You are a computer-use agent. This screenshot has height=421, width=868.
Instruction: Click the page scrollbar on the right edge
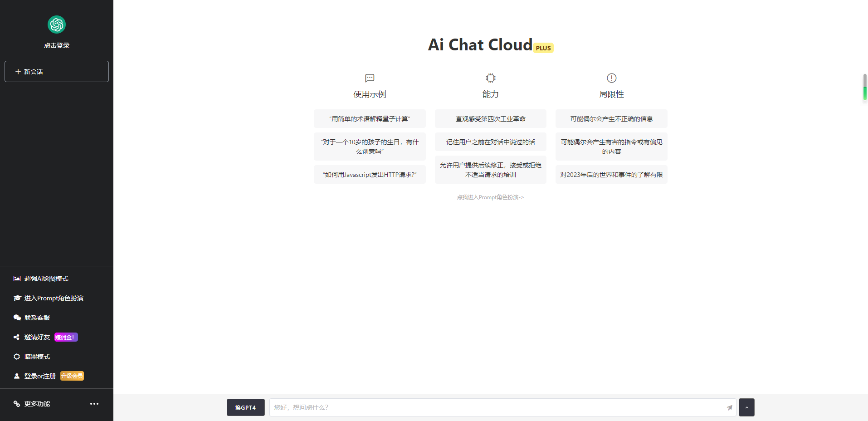pyautogui.click(x=865, y=86)
